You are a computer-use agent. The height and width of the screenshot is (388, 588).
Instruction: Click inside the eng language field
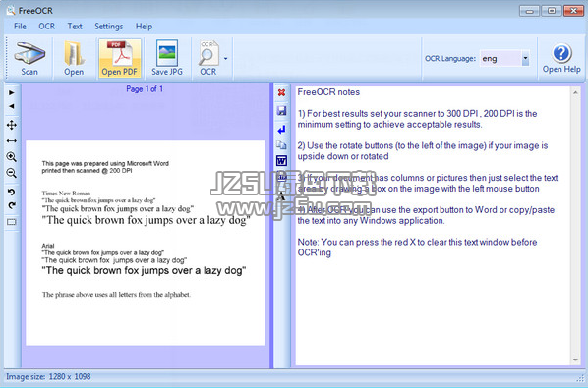(x=500, y=58)
